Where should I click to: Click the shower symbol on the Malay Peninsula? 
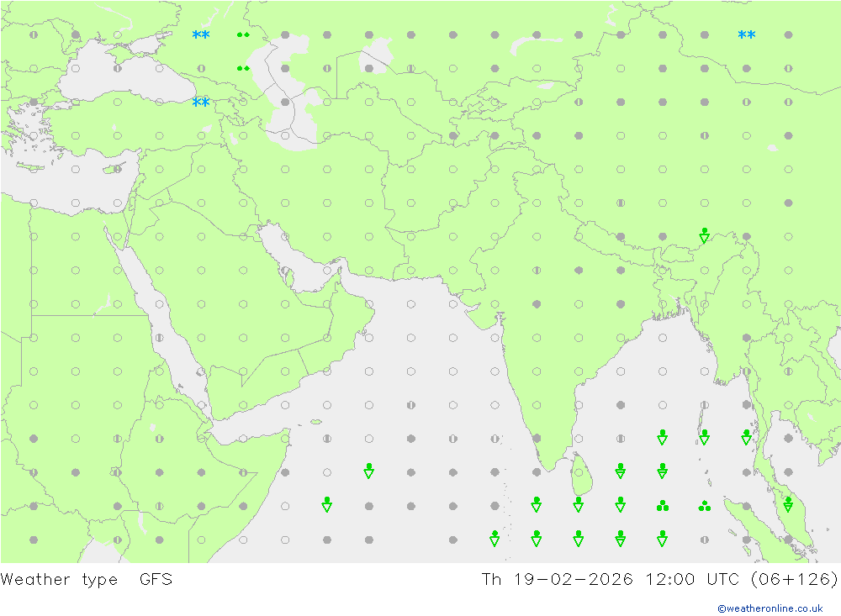[788, 504]
